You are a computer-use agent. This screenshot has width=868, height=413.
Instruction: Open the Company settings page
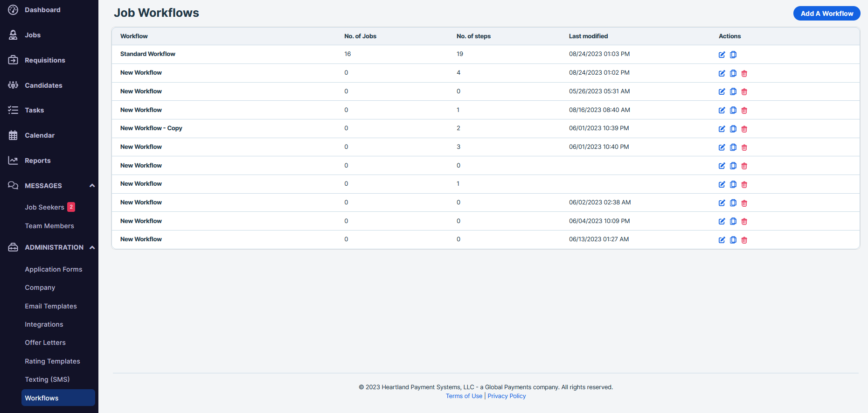coord(40,287)
